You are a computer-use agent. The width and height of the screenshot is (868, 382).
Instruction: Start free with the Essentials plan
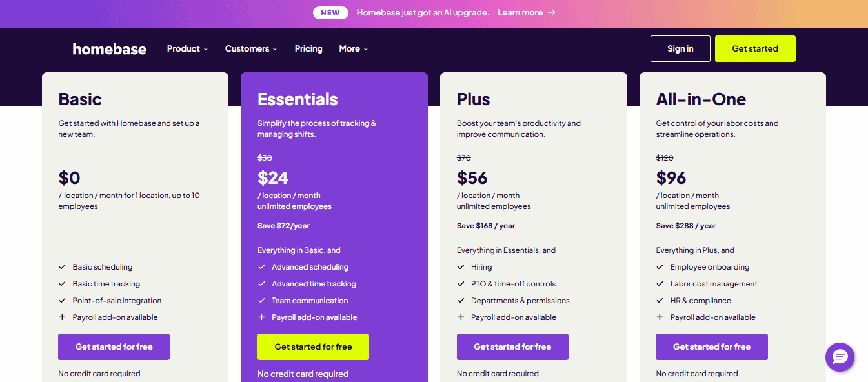click(x=313, y=347)
